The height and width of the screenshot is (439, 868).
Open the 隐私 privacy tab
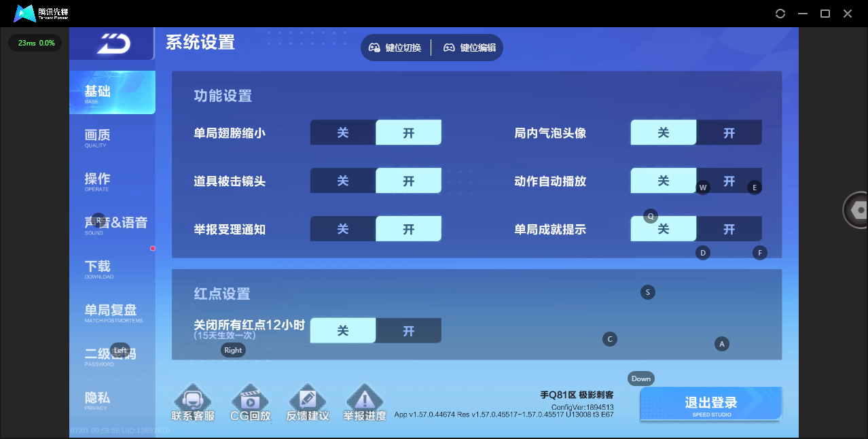(112, 400)
